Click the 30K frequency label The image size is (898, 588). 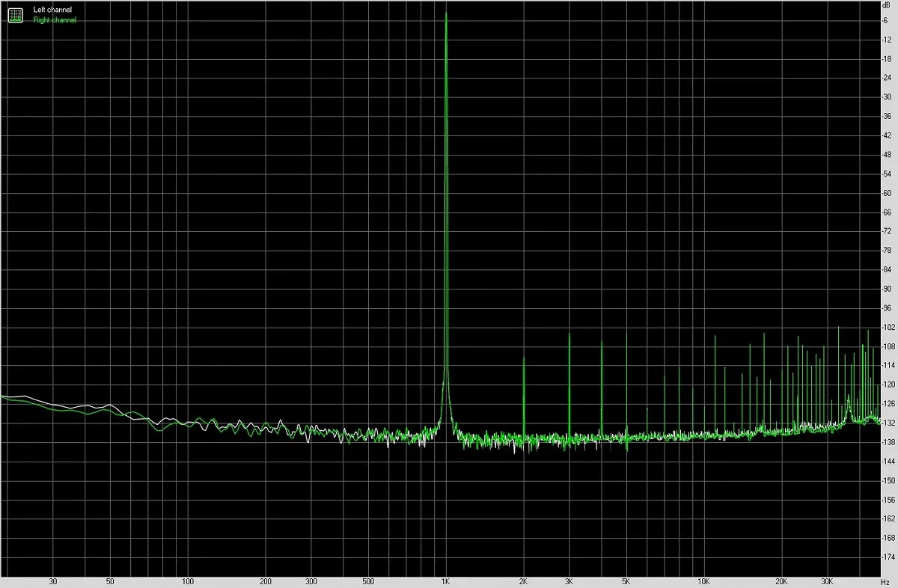[828, 581]
